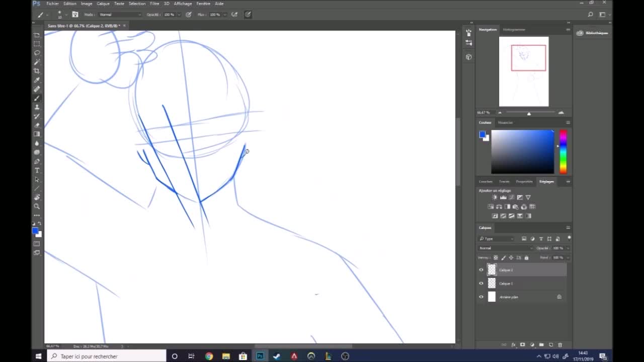644x362 pixels.
Task: Click the hue spectrum strip
Action: 563,152
